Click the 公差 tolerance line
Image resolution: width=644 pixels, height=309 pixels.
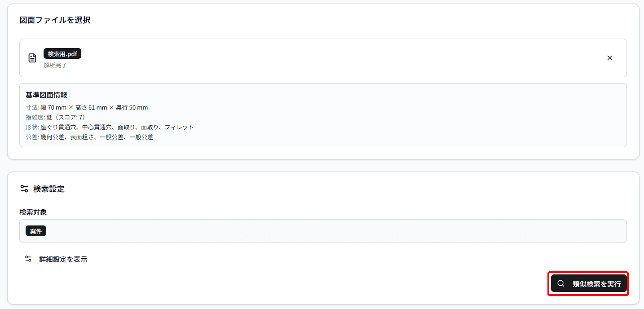point(89,137)
